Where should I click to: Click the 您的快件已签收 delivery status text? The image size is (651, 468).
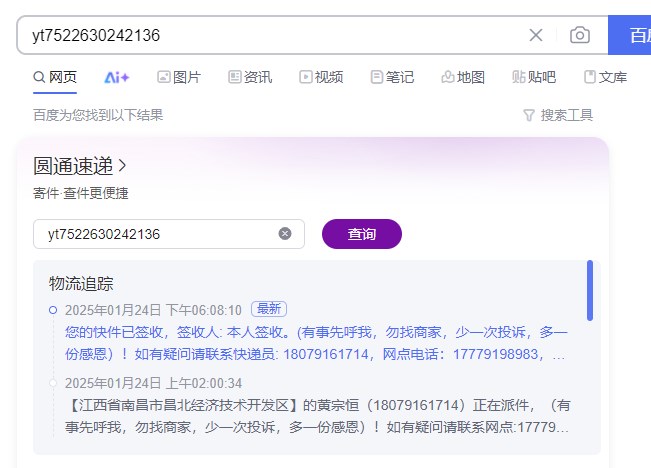(316, 343)
